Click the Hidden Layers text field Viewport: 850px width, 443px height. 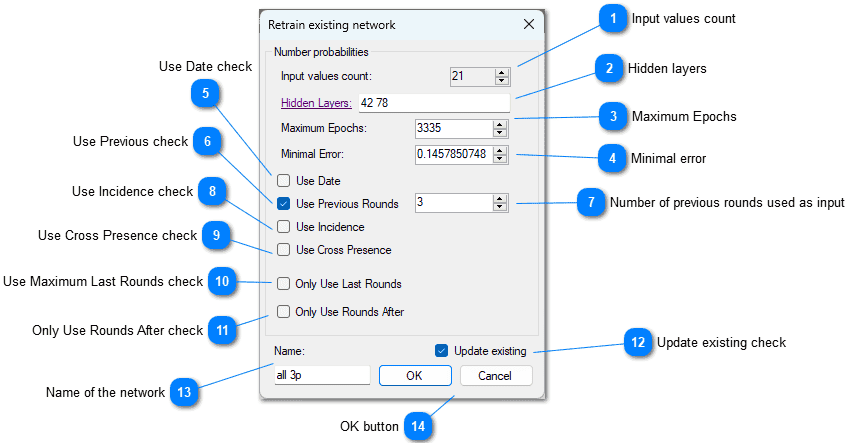tap(433, 102)
